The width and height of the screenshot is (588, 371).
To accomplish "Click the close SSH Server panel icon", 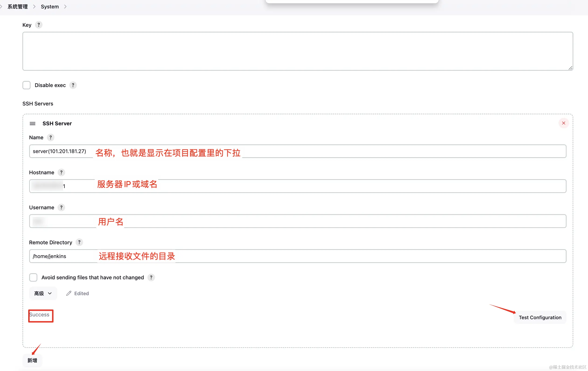I will tap(564, 123).
